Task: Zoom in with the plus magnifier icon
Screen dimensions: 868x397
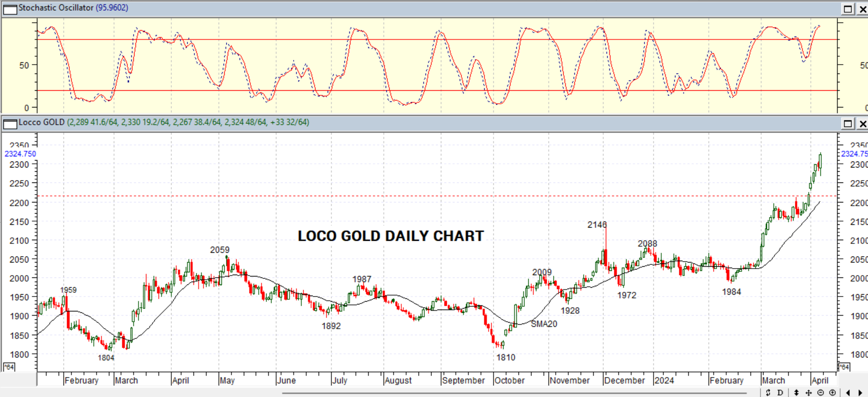Action: (833, 393)
